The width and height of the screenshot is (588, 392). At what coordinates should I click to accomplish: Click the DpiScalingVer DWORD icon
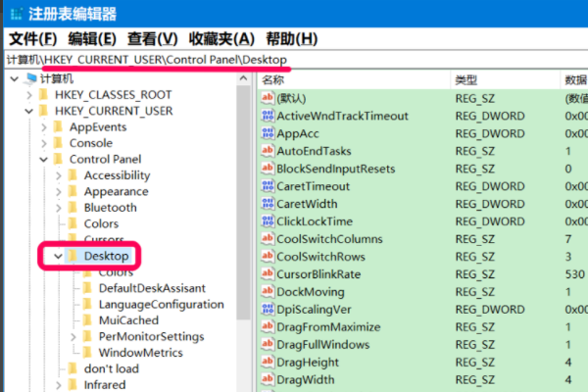(268, 310)
